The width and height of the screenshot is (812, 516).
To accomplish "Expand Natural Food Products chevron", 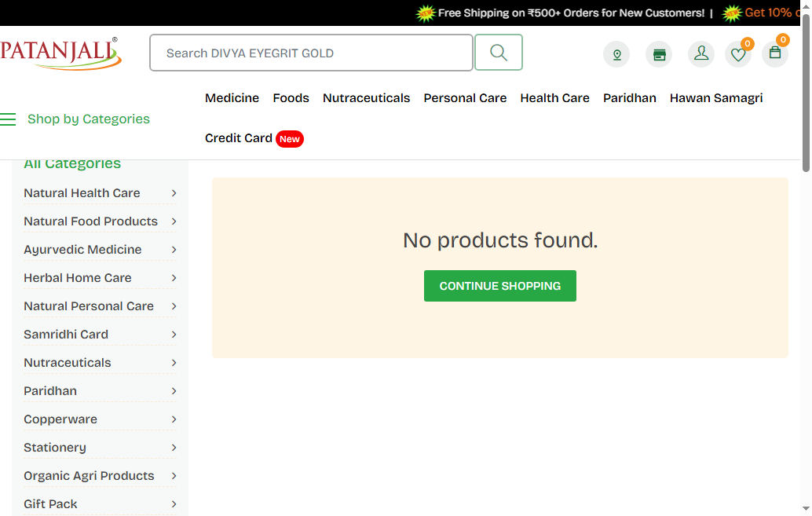I will click(174, 221).
